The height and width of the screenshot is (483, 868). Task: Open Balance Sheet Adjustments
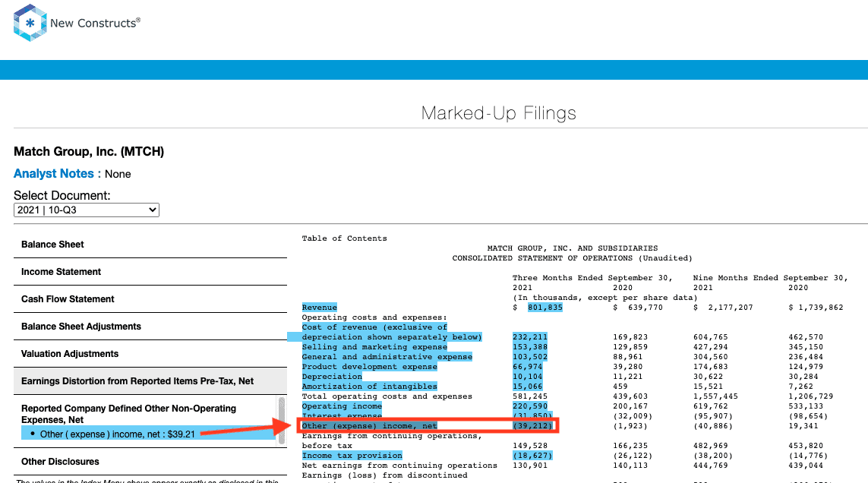pyautogui.click(x=150, y=327)
